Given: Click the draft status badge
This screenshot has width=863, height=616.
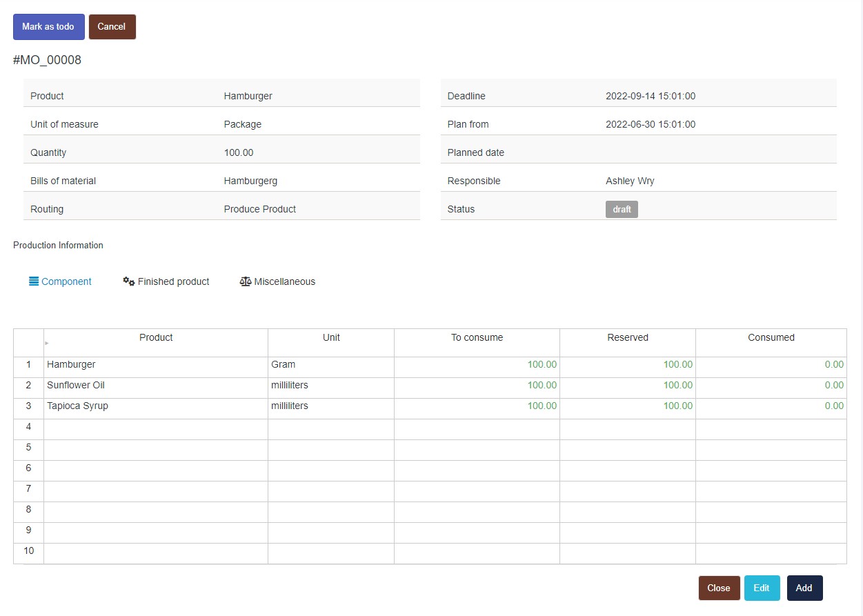Looking at the screenshot, I should tap(622, 209).
